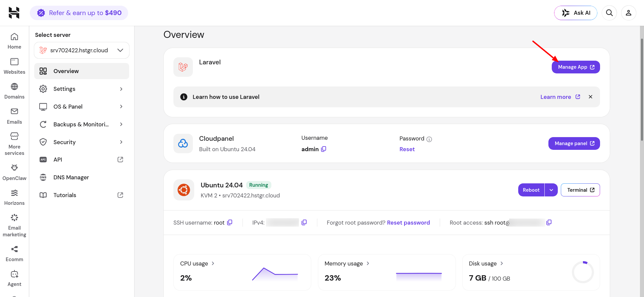Click the Reboot button

531,190
